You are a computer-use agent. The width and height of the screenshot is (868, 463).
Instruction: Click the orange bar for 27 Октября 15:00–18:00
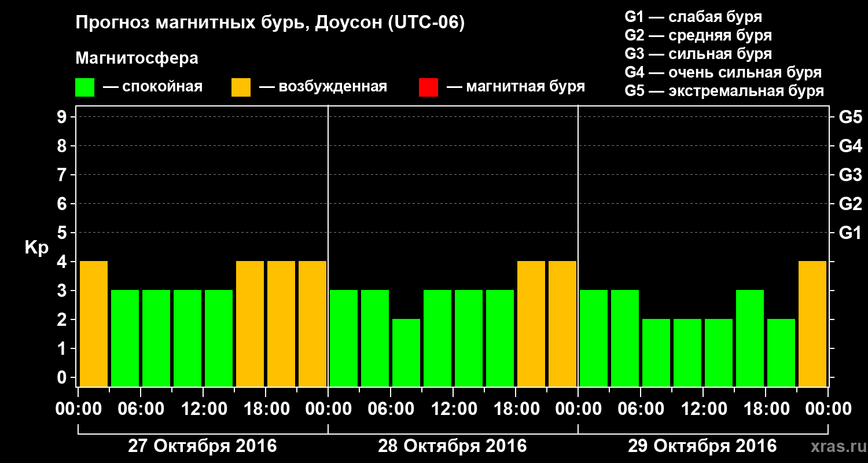click(250, 324)
